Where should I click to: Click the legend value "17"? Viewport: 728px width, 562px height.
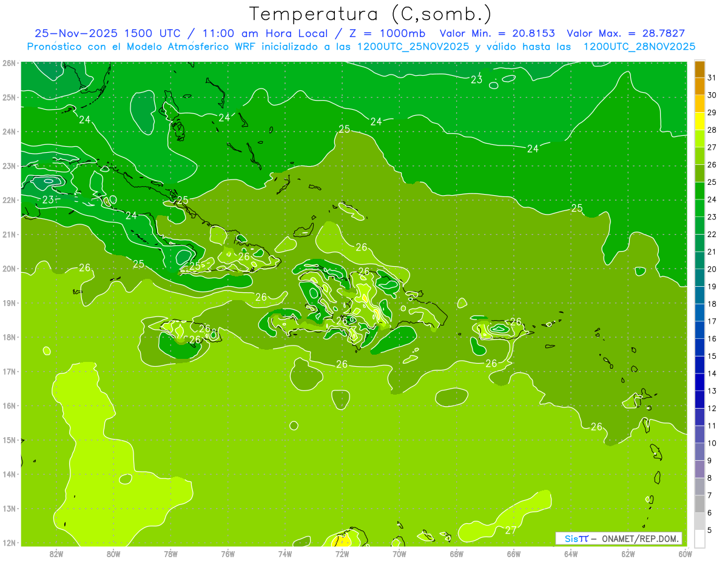712,321
